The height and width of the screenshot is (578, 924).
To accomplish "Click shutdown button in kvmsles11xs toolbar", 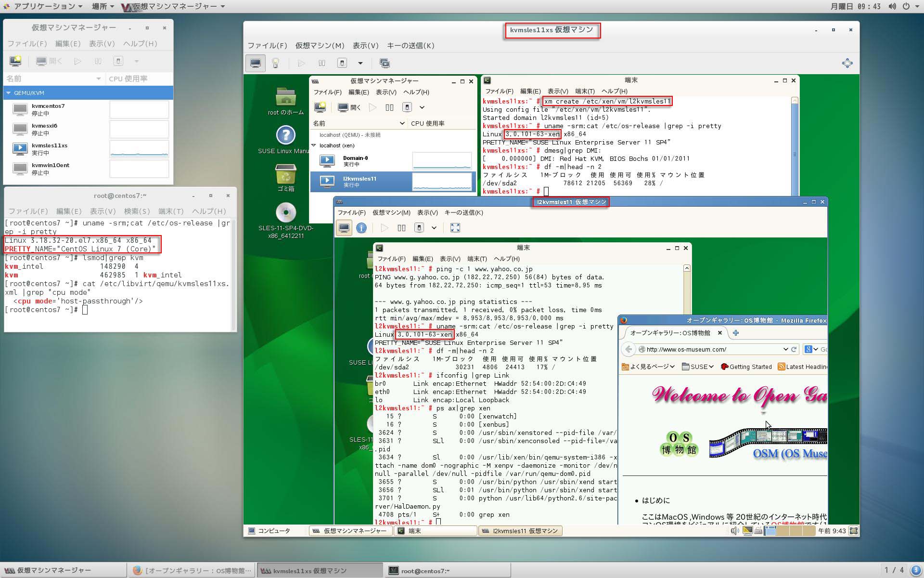I will [x=342, y=63].
